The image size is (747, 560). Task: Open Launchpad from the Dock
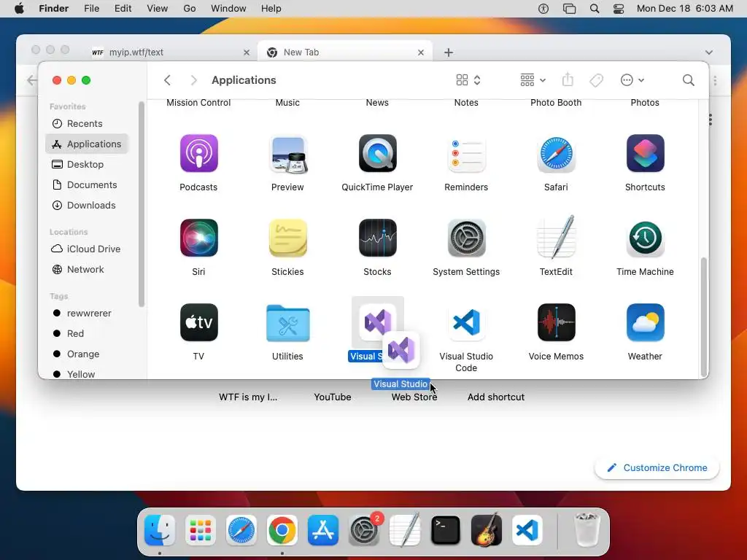200,530
